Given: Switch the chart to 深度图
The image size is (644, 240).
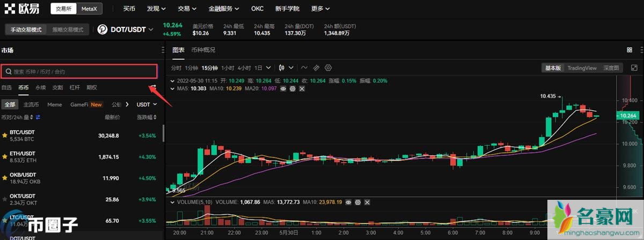Looking at the screenshot, I should tap(611, 68).
